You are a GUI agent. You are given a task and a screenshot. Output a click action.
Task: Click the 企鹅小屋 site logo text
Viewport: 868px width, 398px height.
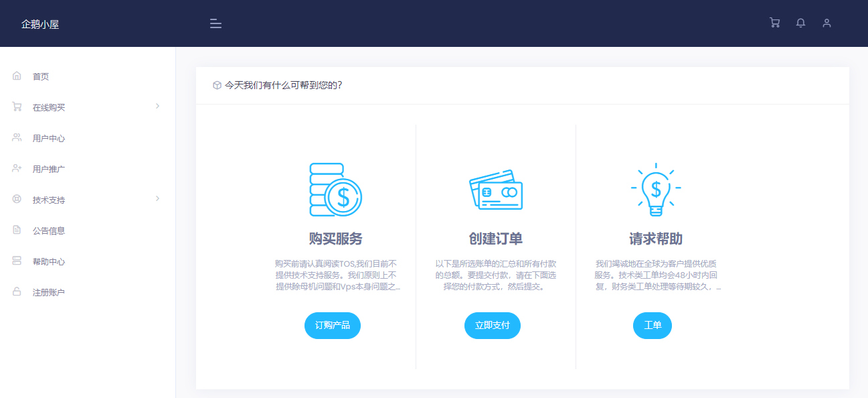[x=40, y=24]
